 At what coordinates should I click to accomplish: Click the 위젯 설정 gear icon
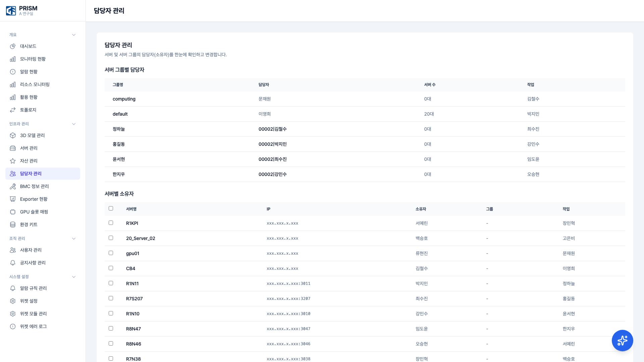point(13,301)
